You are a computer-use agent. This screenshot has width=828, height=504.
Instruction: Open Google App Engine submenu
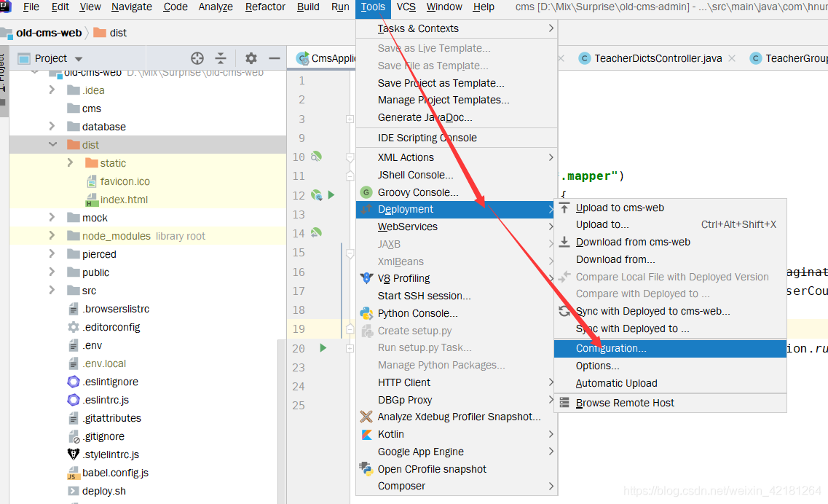click(x=457, y=452)
